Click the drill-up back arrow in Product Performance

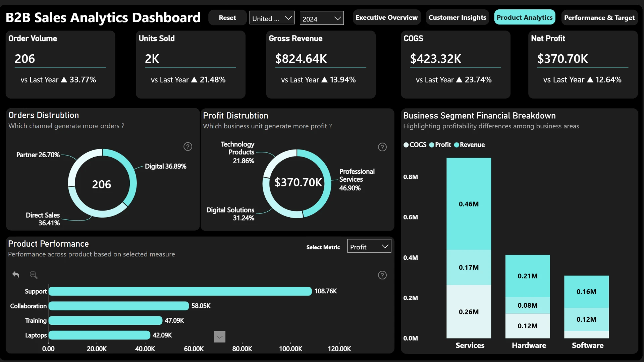[16, 275]
